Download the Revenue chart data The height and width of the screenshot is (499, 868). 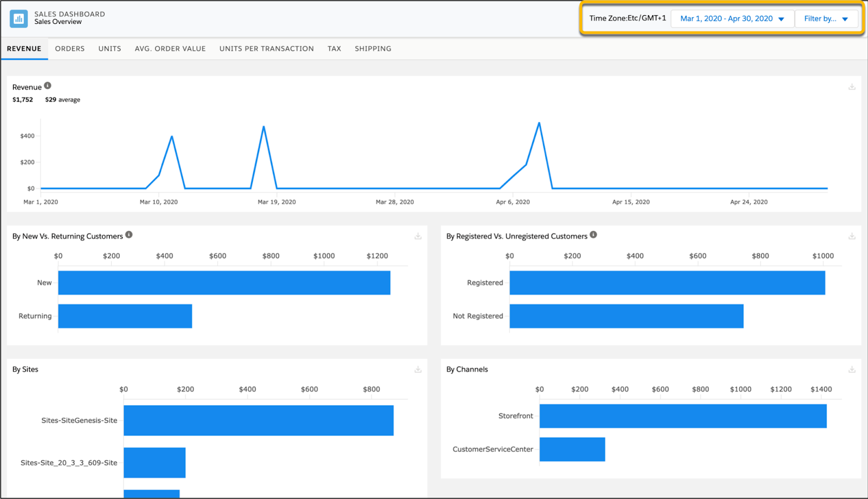tap(852, 86)
